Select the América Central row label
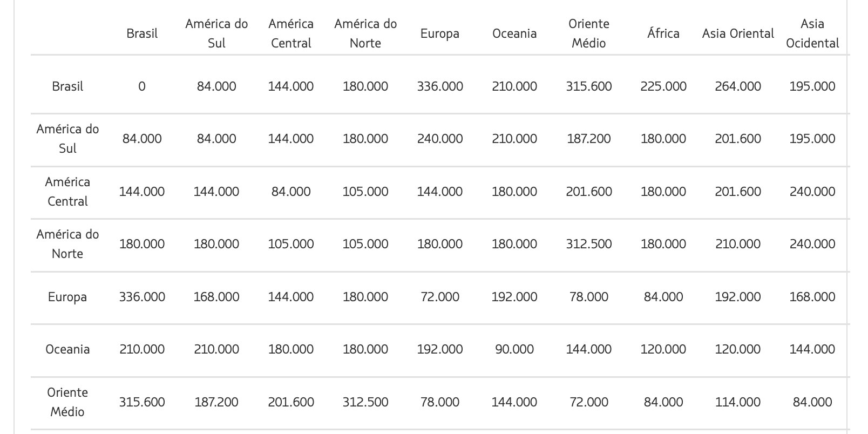The image size is (868, 434). pos(67,192)
